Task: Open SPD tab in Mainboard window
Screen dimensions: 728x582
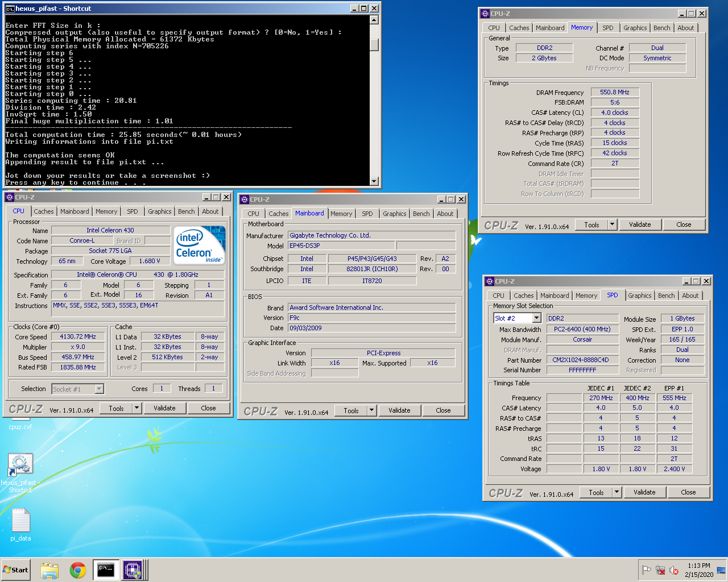Action: [x=367, y=214]
